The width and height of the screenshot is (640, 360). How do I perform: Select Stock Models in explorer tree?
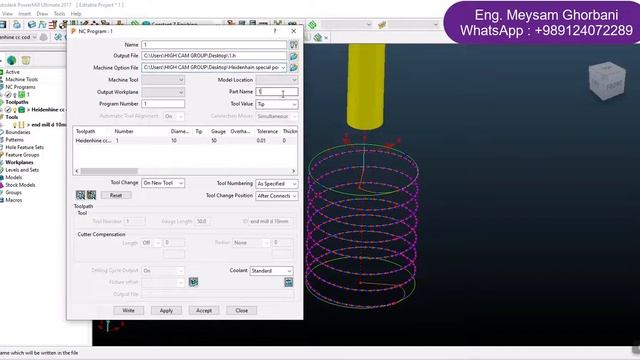pyautogui.click(x=20, y=185)
